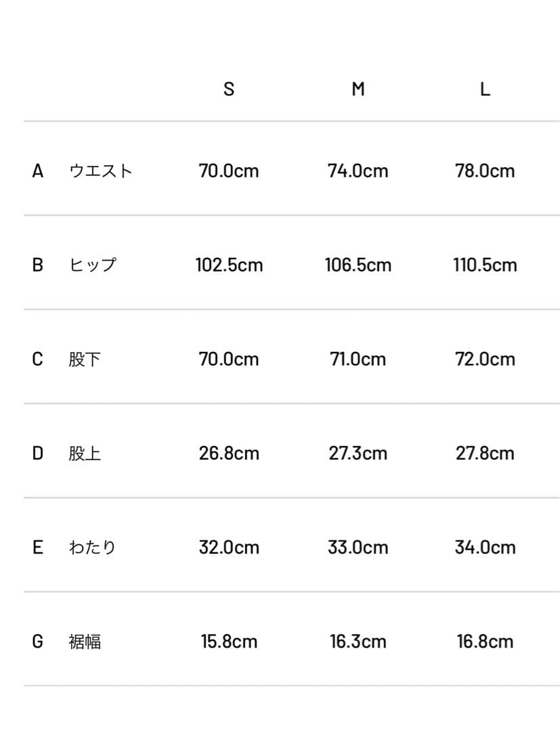Click the letter A row marker

pos(38,171)
